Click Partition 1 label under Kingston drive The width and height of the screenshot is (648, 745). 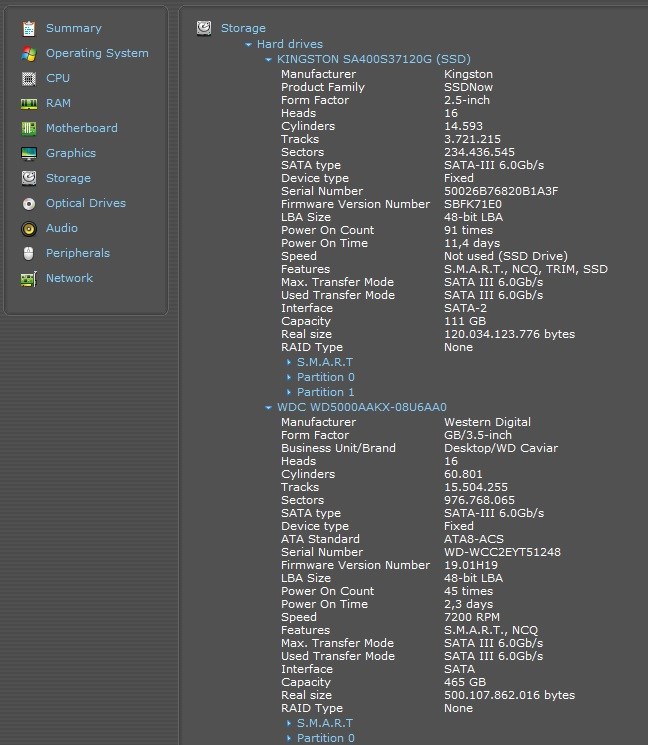point(326,392)
